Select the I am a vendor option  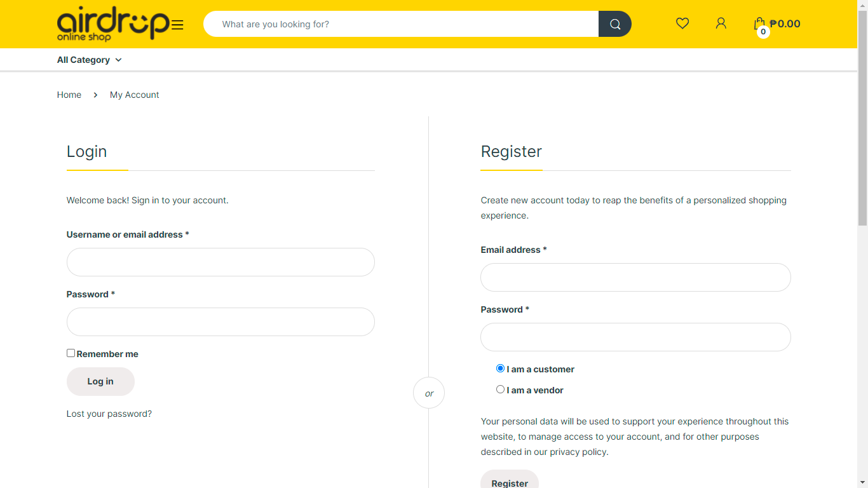click(501, 390)
